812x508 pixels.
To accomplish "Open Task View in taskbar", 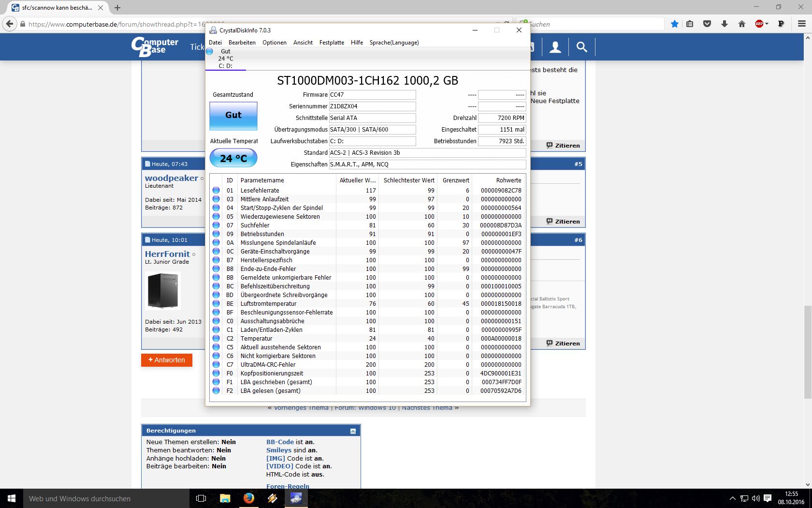I will 201,498.
